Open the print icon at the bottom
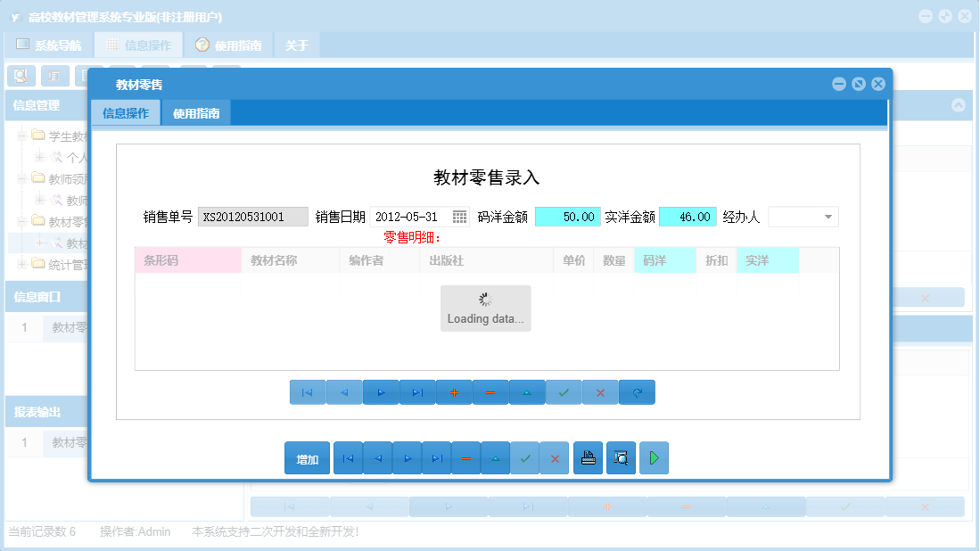The width and height of the screenshot is (980, 551). click(x=588, y=457)
